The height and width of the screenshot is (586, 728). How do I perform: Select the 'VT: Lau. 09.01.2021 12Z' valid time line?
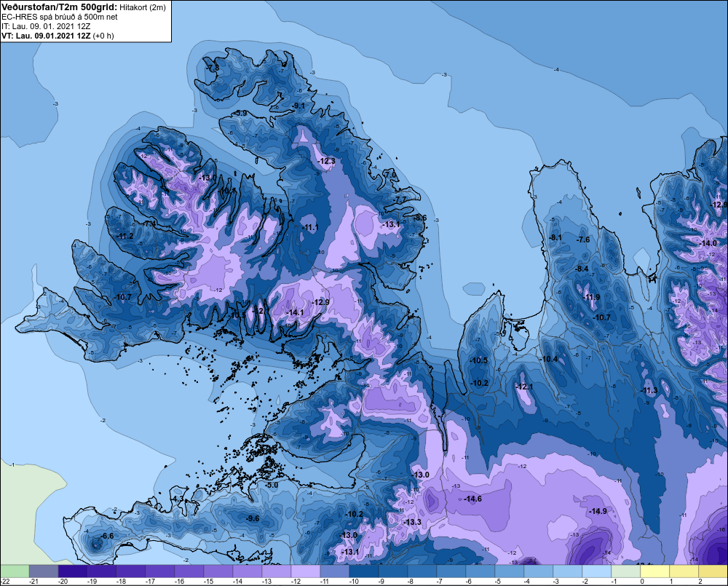point(46,36)
